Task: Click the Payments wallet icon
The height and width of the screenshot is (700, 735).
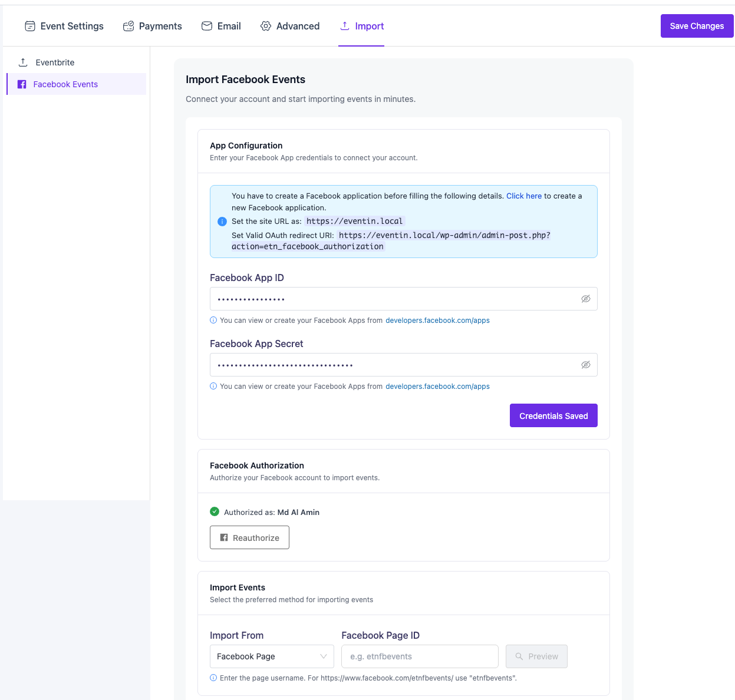Action: tap(128, 26)
